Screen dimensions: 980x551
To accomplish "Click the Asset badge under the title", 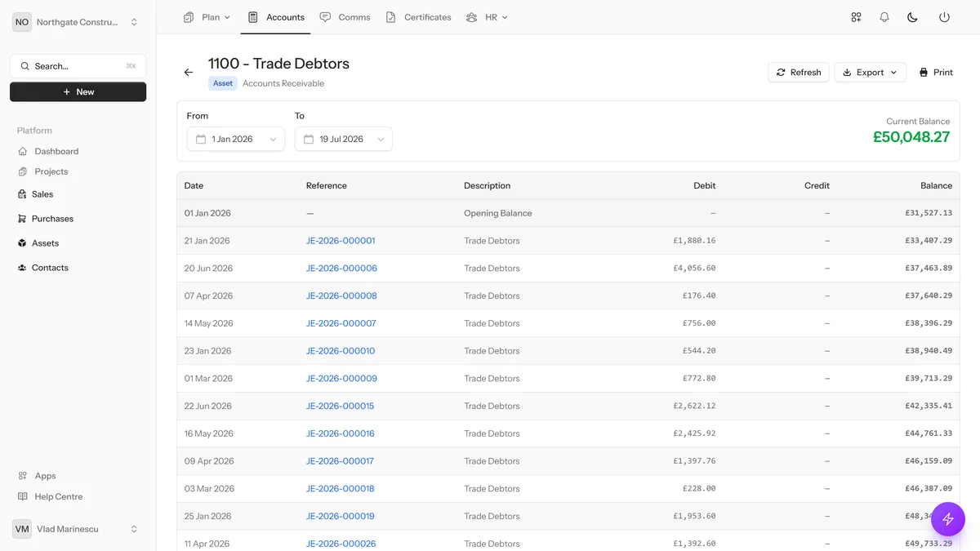I will point(223,83).
